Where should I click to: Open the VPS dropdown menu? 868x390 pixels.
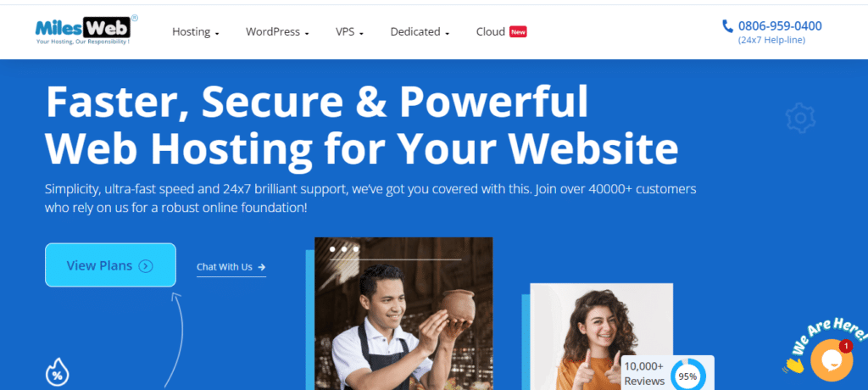(x=349, y=32)
